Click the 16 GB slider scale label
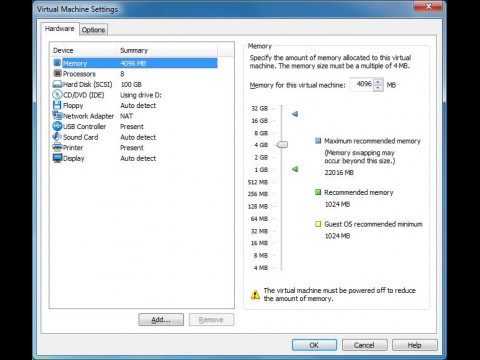This screenshot has height=360, width=480. tap(260, 121)
